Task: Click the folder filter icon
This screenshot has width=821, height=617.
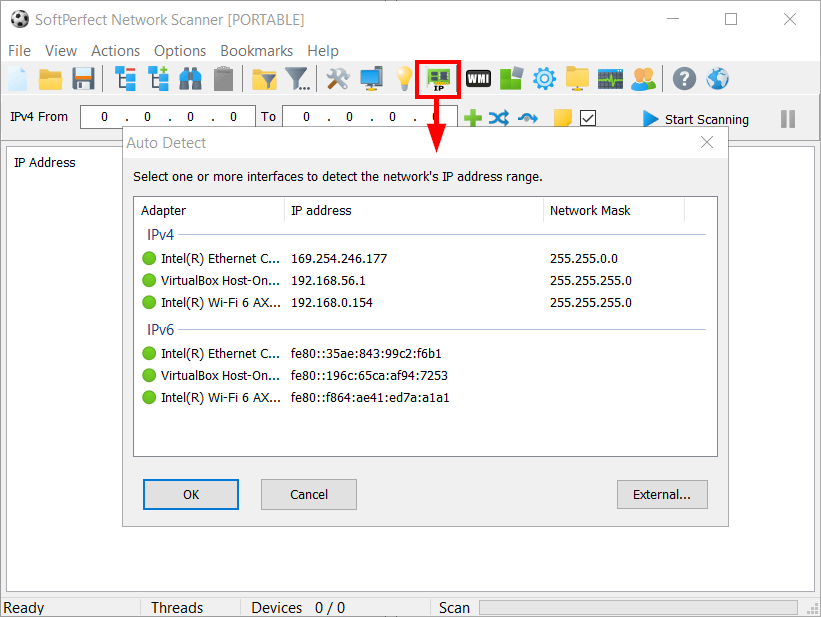Action: (x=264, y=79)
